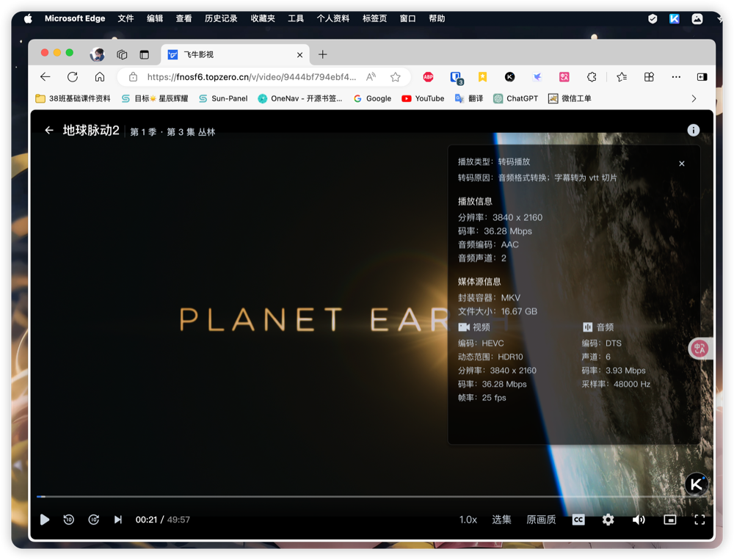Mute the volume speaker icon
This screenshot has width=734, height=560.
[x=639, y=520]
